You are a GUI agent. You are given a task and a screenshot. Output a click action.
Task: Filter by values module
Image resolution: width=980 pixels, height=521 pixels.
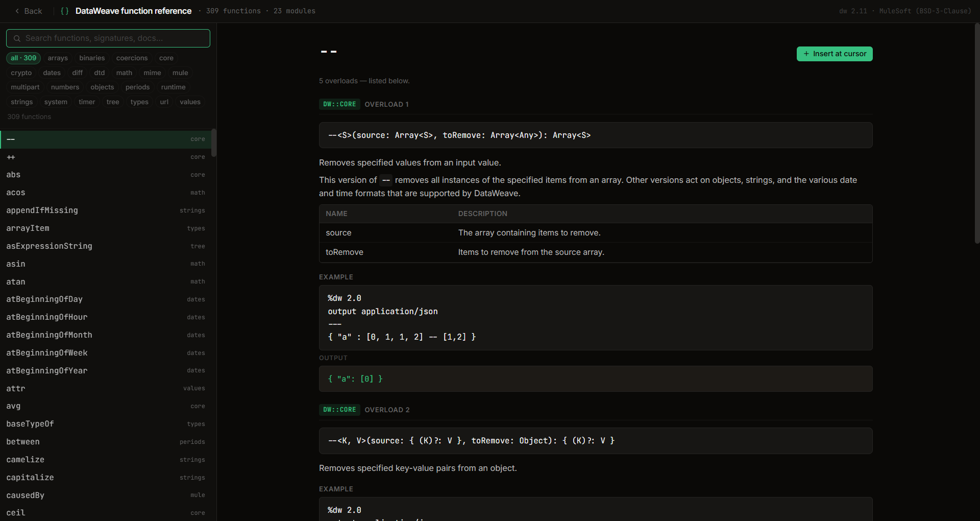(190, 102)
